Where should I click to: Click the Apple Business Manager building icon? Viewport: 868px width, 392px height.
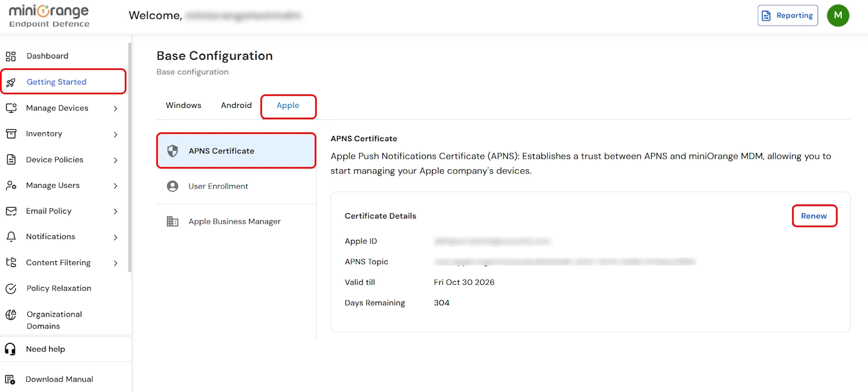click(x=173, y=221)
